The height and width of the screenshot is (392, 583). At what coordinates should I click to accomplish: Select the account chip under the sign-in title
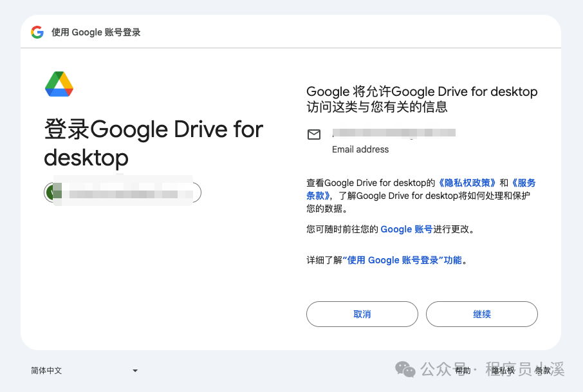pyautogui.click(x=122, y=192)
